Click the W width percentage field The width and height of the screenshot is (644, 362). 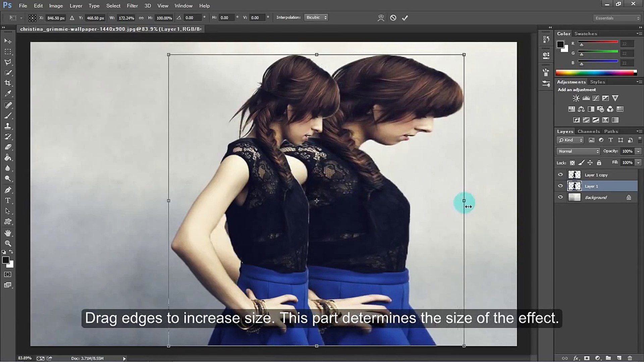coord(126,18)
